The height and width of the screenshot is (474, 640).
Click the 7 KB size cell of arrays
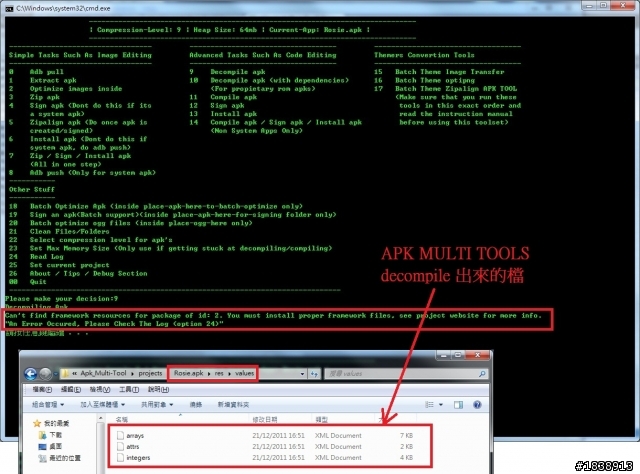click(407, 436)
